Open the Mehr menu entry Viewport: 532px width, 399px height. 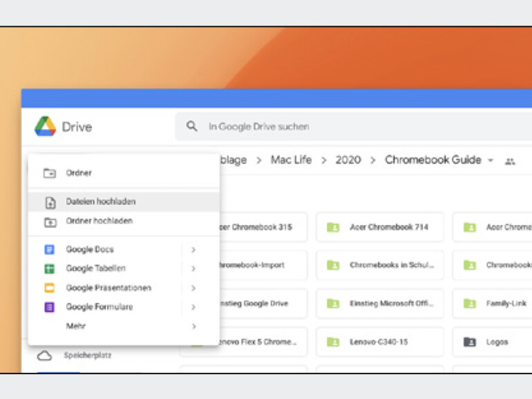point(124,326)
